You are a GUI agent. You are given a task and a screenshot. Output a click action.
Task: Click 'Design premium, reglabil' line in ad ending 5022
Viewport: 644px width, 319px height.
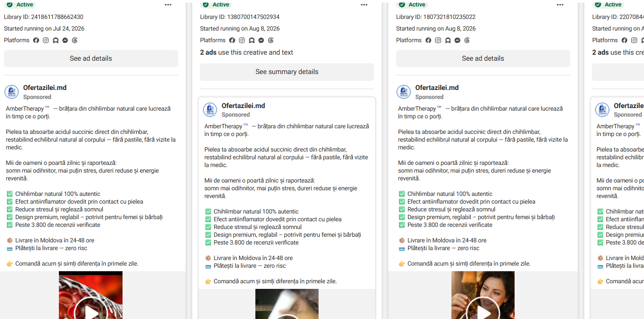(x=481, y=217)
